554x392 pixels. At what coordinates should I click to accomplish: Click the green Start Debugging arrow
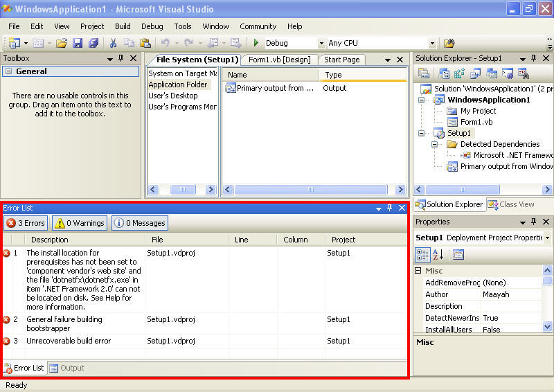256,43
